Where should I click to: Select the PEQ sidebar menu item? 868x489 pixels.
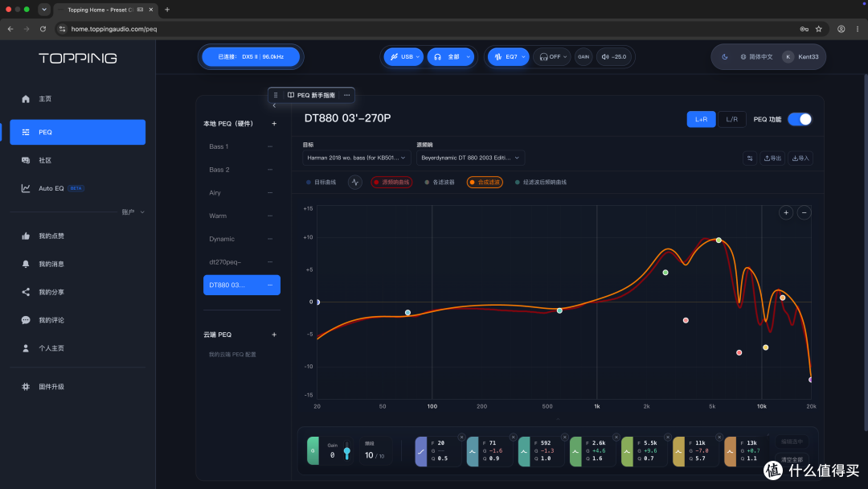pyautogui.click(x=77, y=132)
